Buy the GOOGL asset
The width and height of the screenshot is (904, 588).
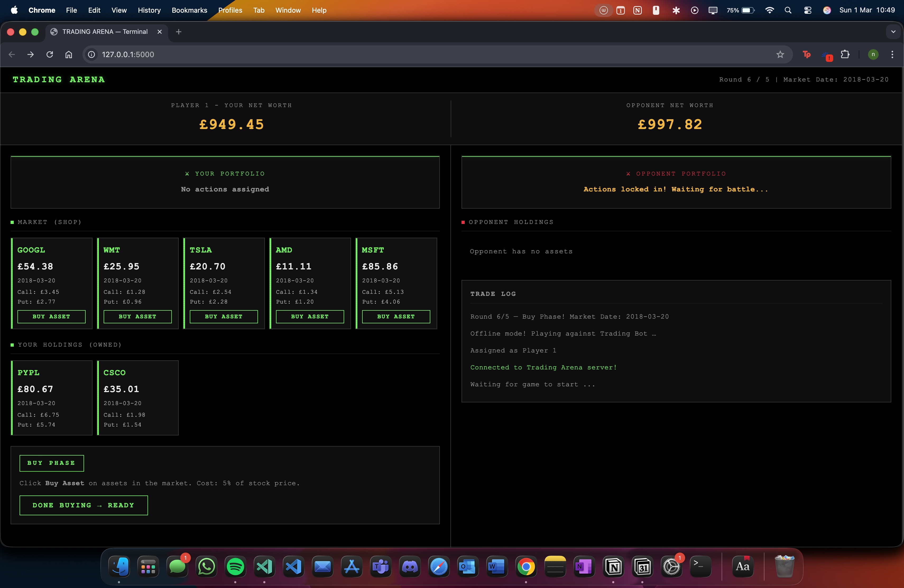coord(51,316)
